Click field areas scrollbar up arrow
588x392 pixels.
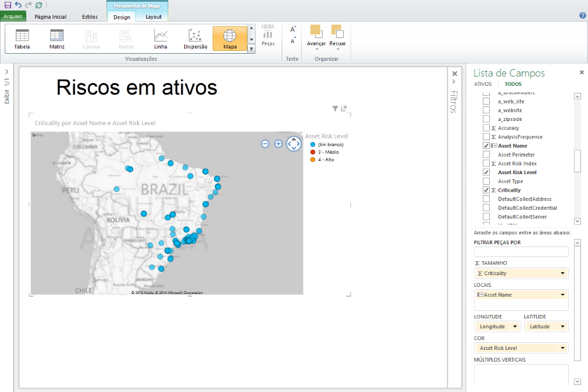[x=577, y=242]
